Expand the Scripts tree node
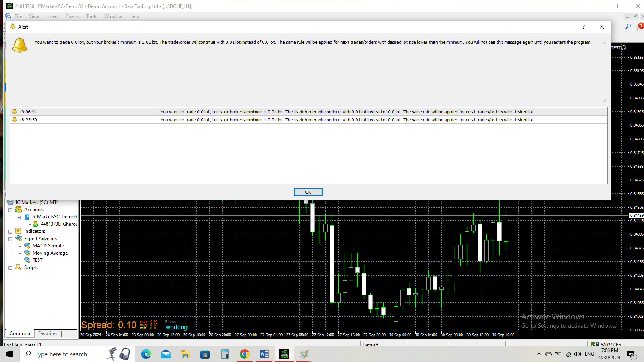644x362 pixels. point(10,268)
